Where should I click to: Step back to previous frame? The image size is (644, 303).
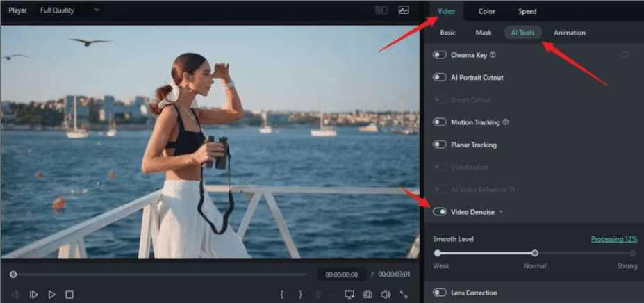(x=15, y=295)
